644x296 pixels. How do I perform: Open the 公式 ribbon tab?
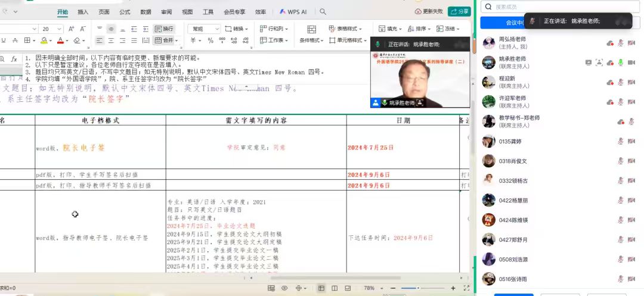(x=125, y=12)
